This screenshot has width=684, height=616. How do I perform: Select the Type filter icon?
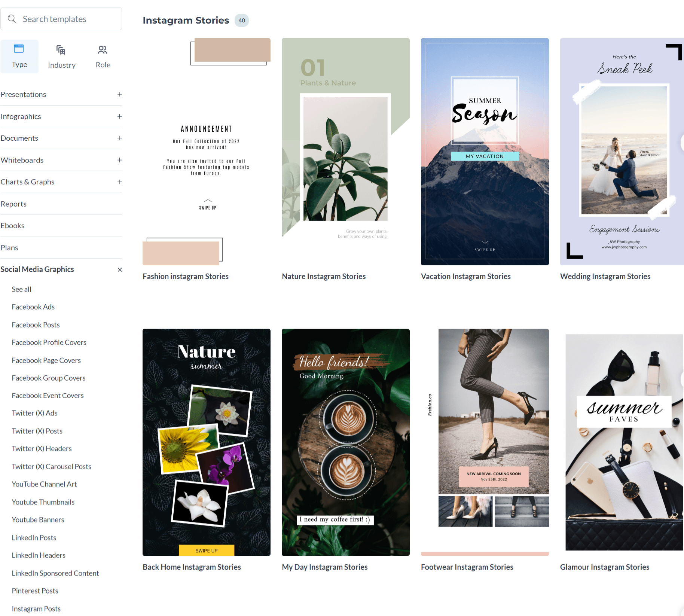(x=19, y=49)
